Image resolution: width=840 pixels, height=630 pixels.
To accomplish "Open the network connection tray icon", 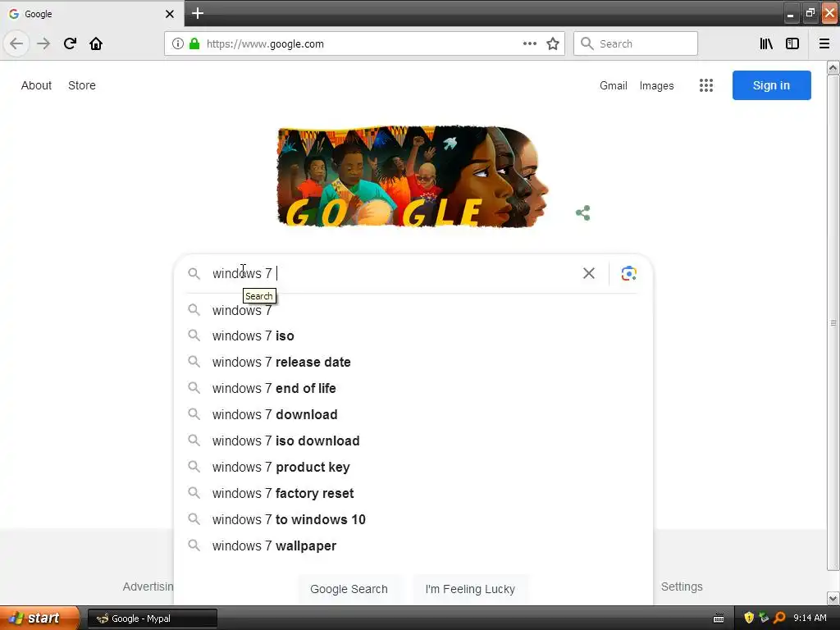I will 764,619.
